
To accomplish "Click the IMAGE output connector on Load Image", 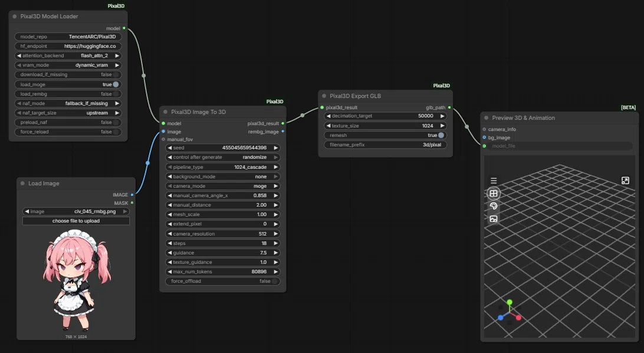I will pos(132,195).
